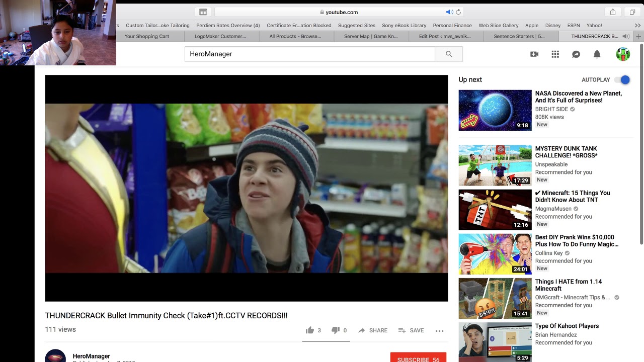Open the messages speech bubble icon
644x362 pixels.
click(x=576, y=54)
